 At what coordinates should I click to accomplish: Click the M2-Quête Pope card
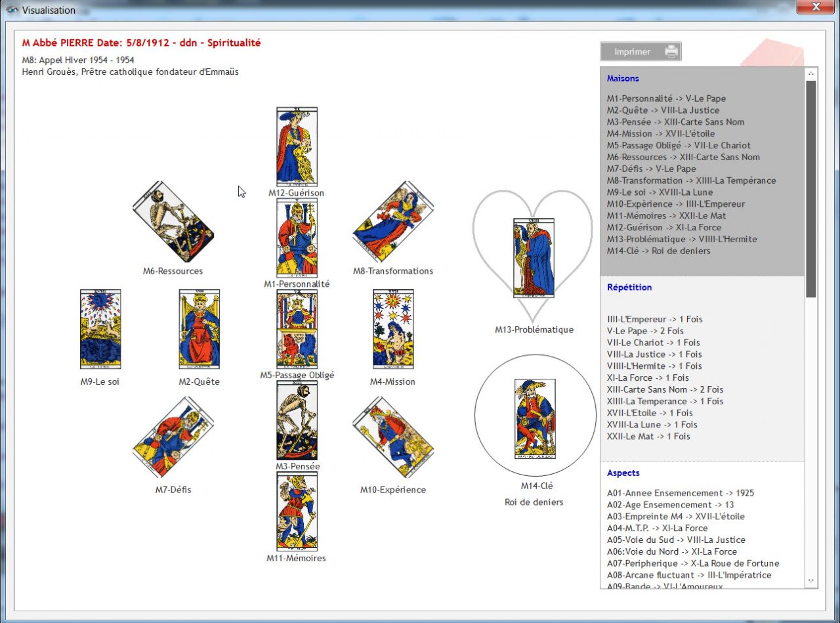coord(199,328)
